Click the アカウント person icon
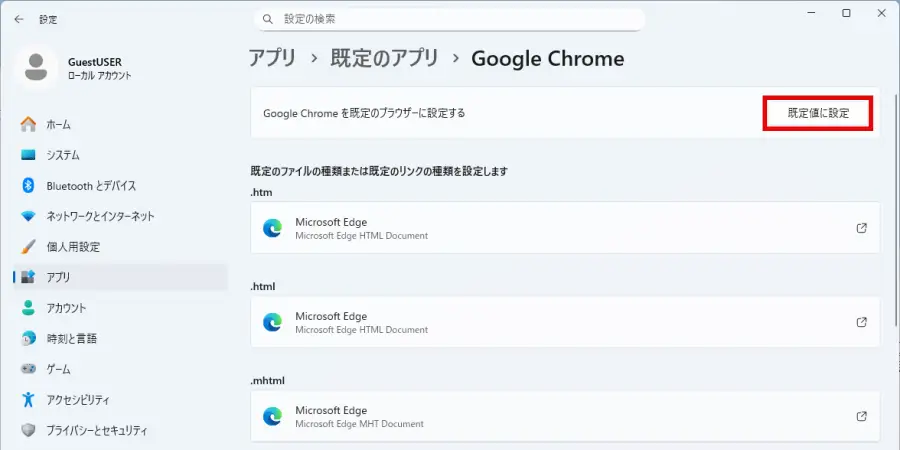 [28, 308]
